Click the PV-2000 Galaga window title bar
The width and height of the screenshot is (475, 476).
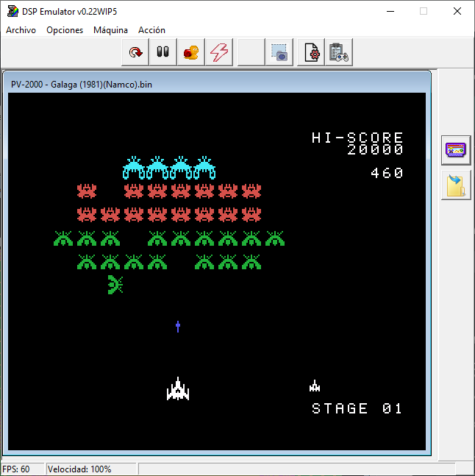(x=217, y=85)
